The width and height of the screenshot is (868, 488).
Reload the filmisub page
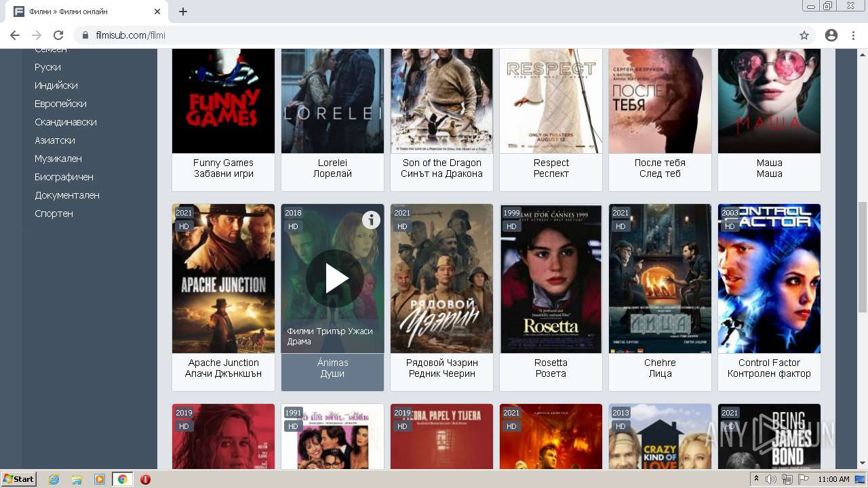[58, 35]
